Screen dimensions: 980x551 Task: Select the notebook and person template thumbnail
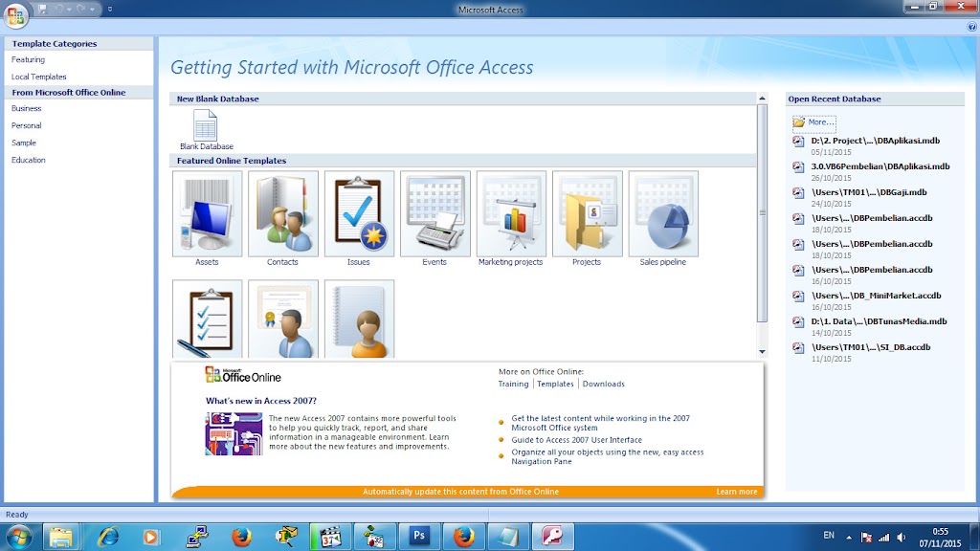coord(360,319)
